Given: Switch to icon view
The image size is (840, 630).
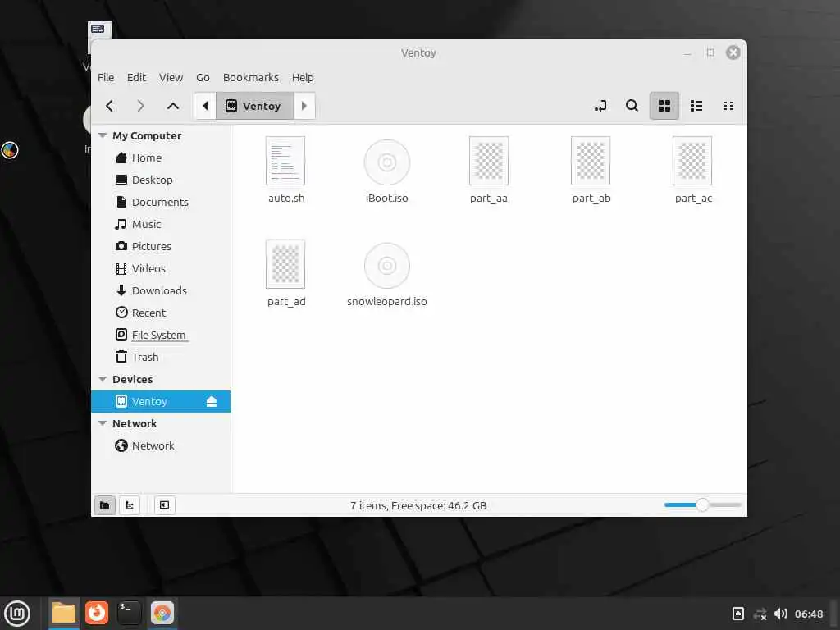Looking at the screenshot, I should tap(664, 106).
